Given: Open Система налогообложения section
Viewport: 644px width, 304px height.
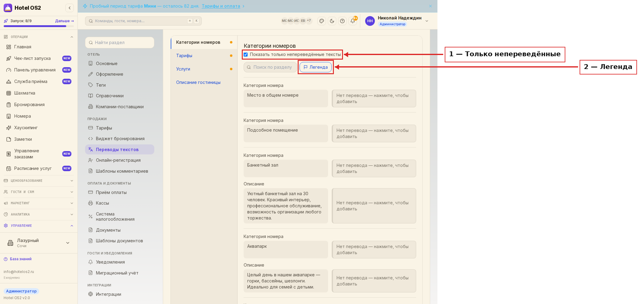Looking at the screenshot, I should click(120, 216).
